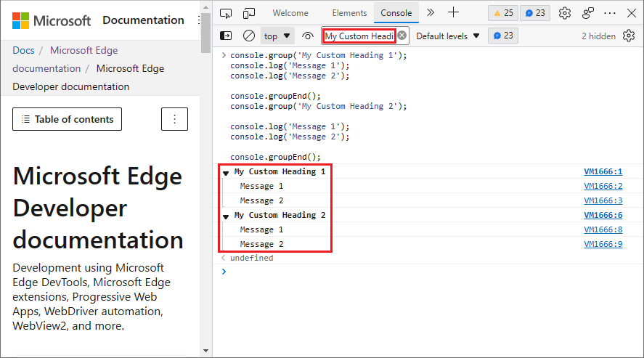This screenshot has width=644, height=358.
Task: Click the '2 hidden' label
Action: click(598, 36)
